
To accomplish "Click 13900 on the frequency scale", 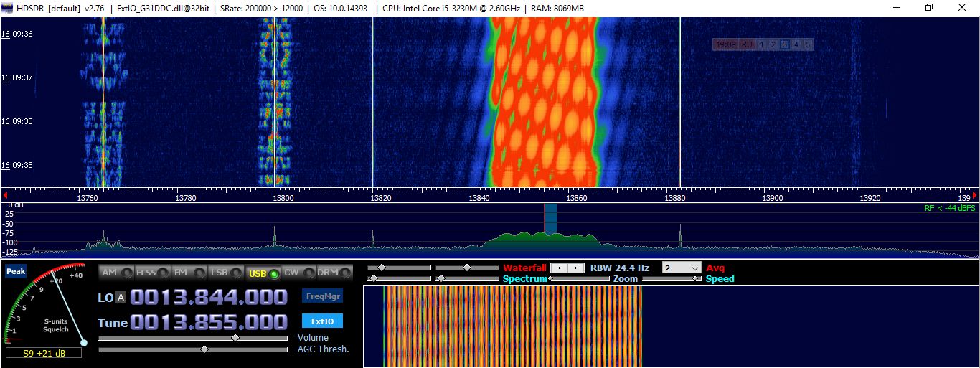I will 772,197.
